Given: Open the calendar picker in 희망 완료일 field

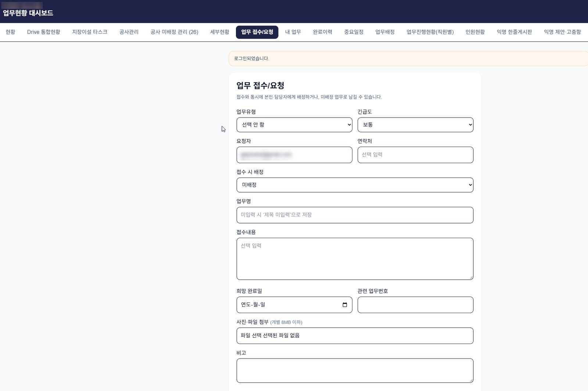Looking at the screenshot, I should pyautogui.click(x=345, y=305).
